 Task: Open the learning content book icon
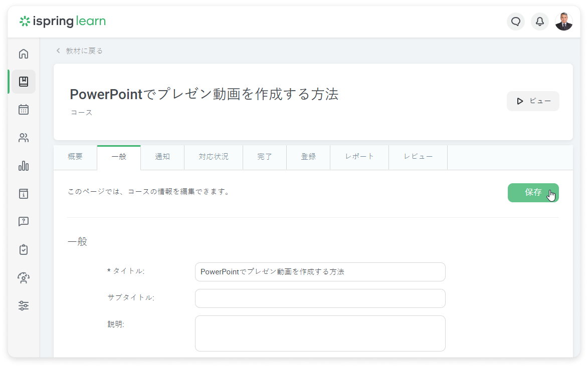point(24,82)
